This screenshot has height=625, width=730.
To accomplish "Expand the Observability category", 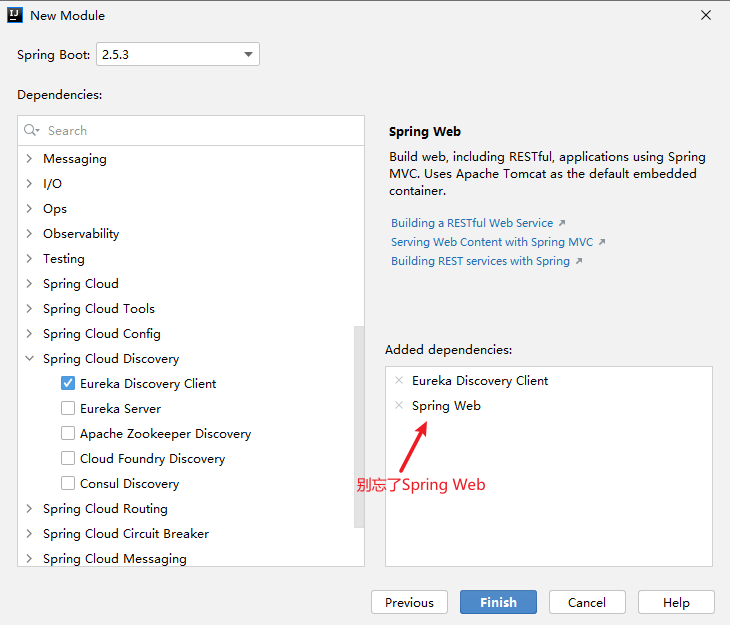I will pyautogui.click(x=29, y=233).
